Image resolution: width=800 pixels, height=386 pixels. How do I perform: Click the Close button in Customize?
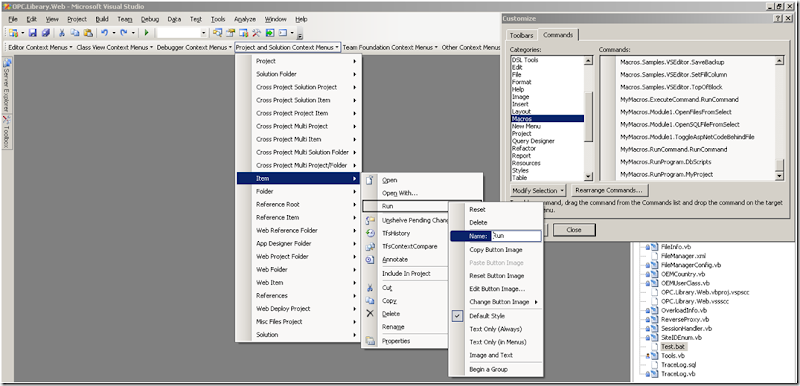[x=574, y=229]
